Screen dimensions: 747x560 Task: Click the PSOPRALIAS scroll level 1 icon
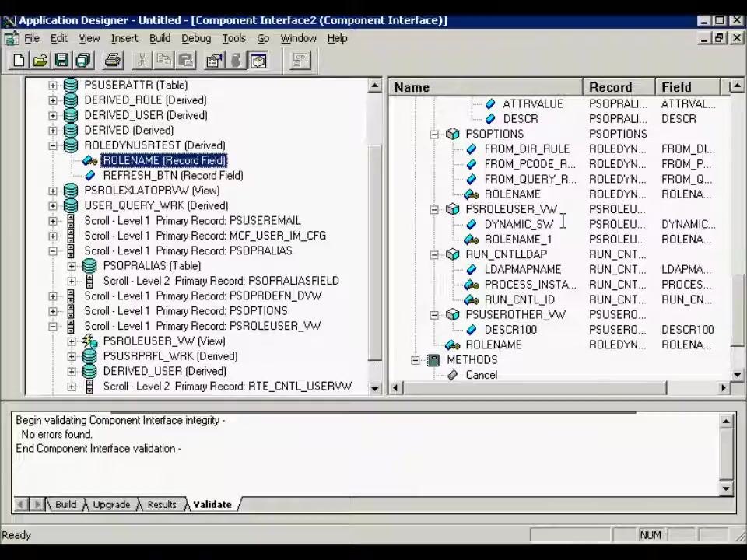pos(71,251)
